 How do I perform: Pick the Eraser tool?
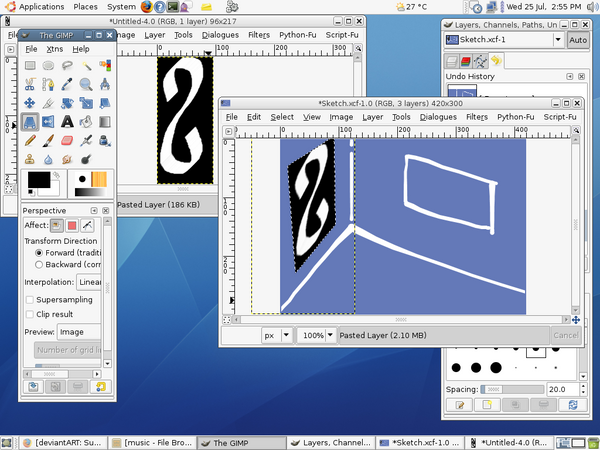[x=68, y=140]
